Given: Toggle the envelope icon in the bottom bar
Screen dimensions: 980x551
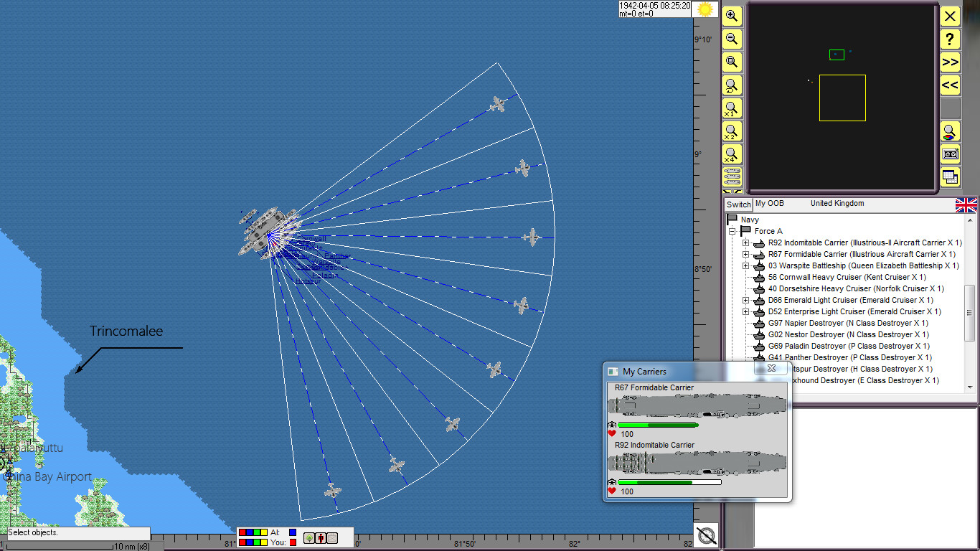Looking at the screenshot, I should click(333, 537).
